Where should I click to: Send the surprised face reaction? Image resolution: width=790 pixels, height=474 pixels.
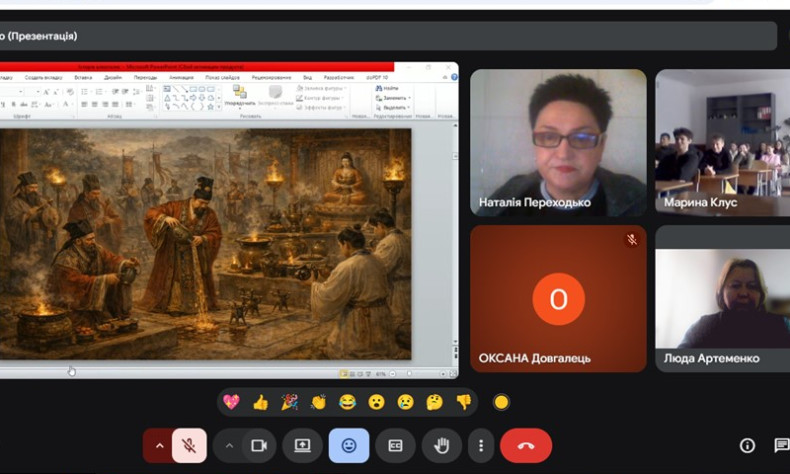(376, 402)
